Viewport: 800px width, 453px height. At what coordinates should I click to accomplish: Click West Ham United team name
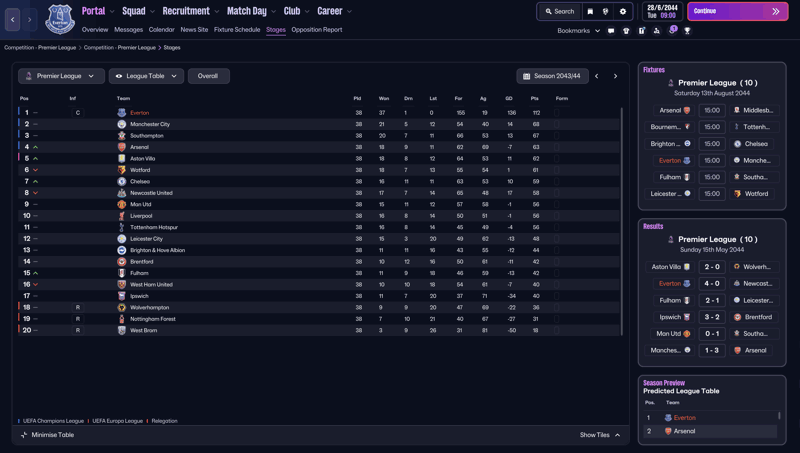tap(152, 285)
